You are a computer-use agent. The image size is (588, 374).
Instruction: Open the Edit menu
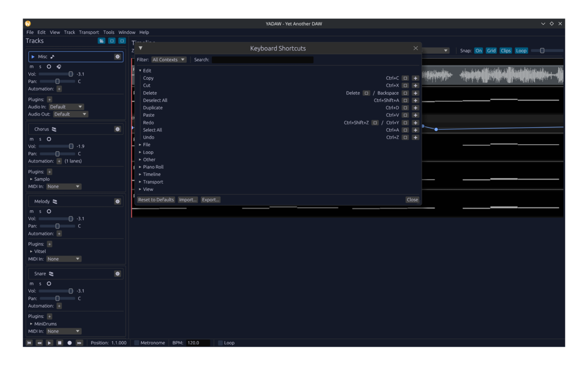tap(41, 33)
